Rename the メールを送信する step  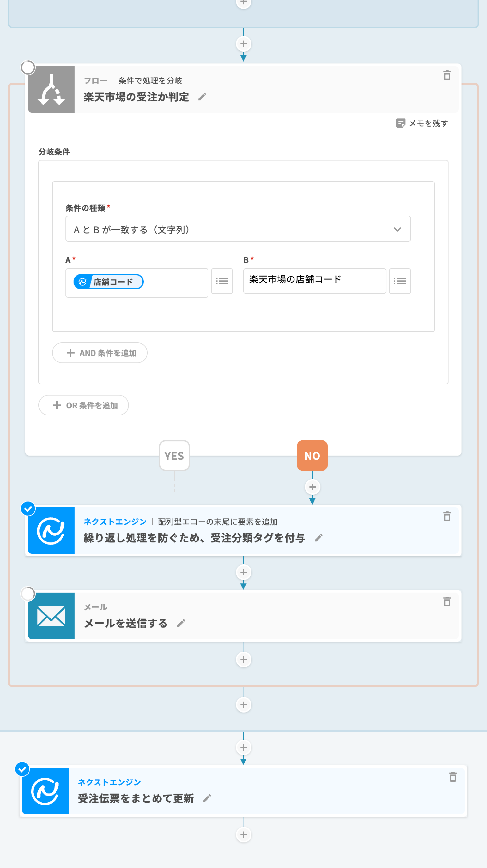click(x=181, y=623)
